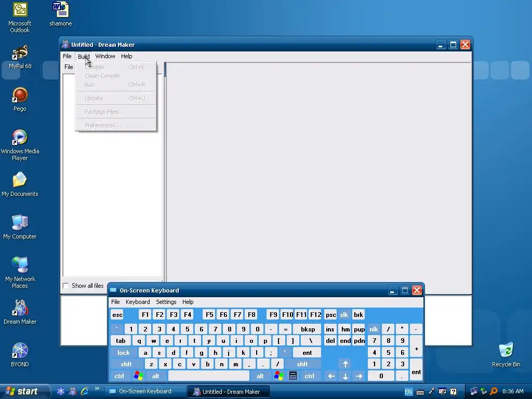532x399 pixels.
Task: Toggle the left shft key
Action: [126, 364]
